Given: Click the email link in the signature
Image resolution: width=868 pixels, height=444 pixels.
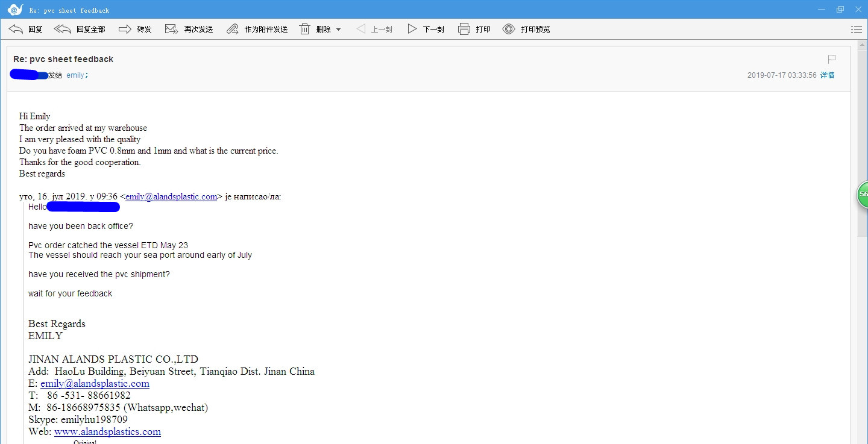Looking at the screenshot, I should click(95, 383).
